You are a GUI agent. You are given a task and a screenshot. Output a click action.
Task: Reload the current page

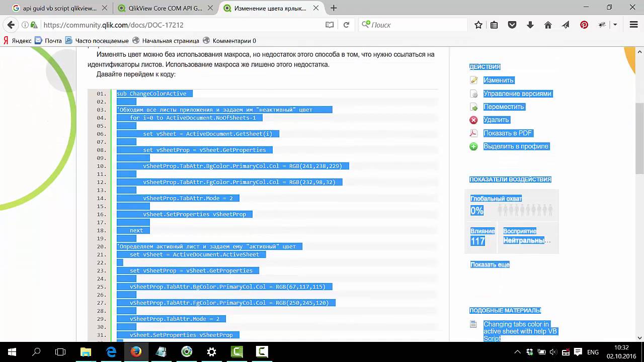pyautogui.click(x=346, y=25)
